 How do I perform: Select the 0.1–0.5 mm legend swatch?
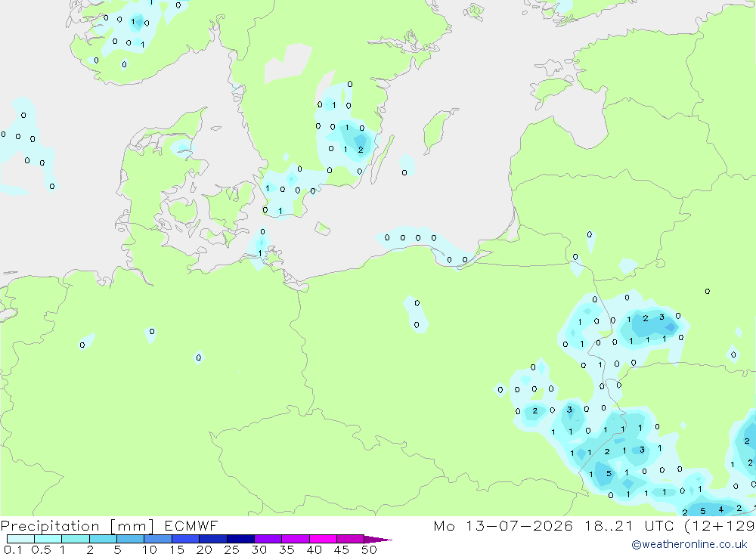[20, 539]
